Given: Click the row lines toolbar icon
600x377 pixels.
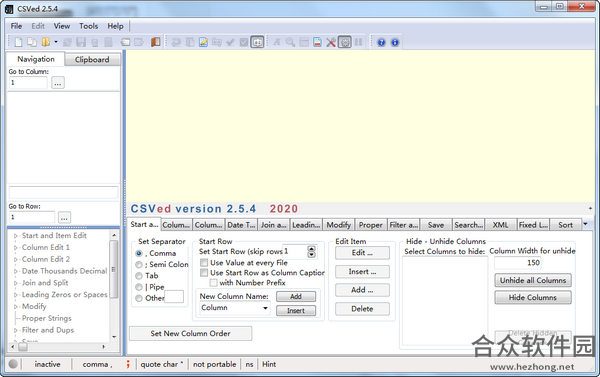Looking at the screenshot, I should pyautogui.click(x=304, y=42).
